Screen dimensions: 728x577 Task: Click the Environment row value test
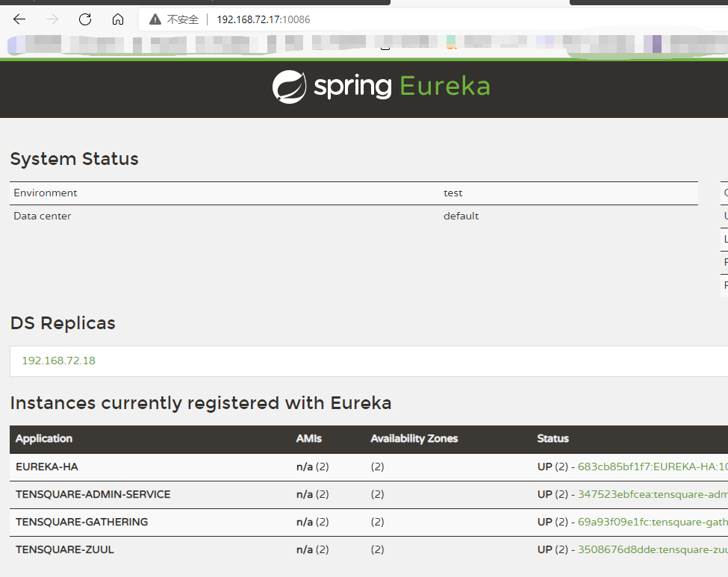click(x=452, y=193)
